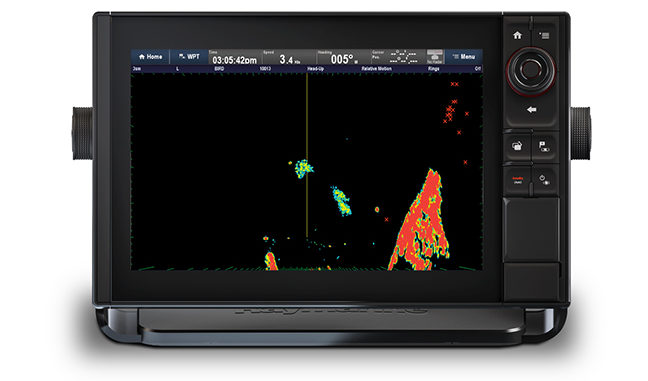
Task: Select the Relative Motion mode label
Action: pos(376,69)
